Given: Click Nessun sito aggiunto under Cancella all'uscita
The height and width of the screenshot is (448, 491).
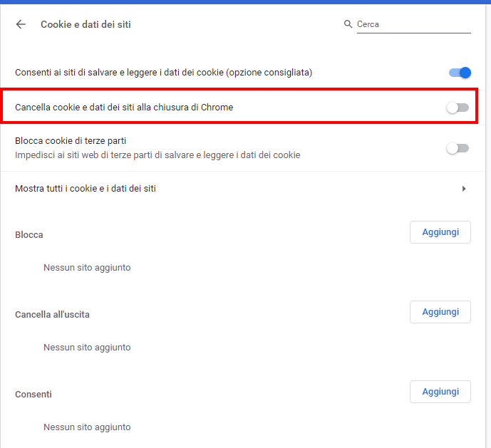Looking at the screenshot, I should tap(87, 348).
